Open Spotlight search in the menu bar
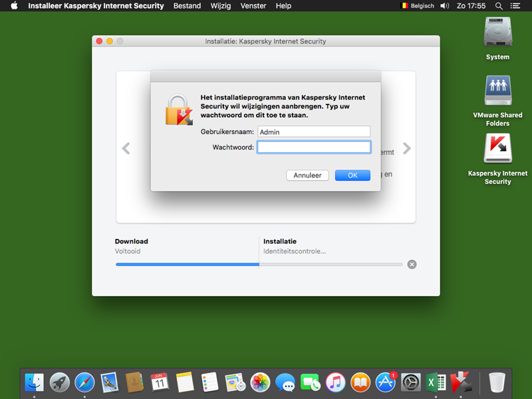 pyautogui.click(x=499, y=6)
